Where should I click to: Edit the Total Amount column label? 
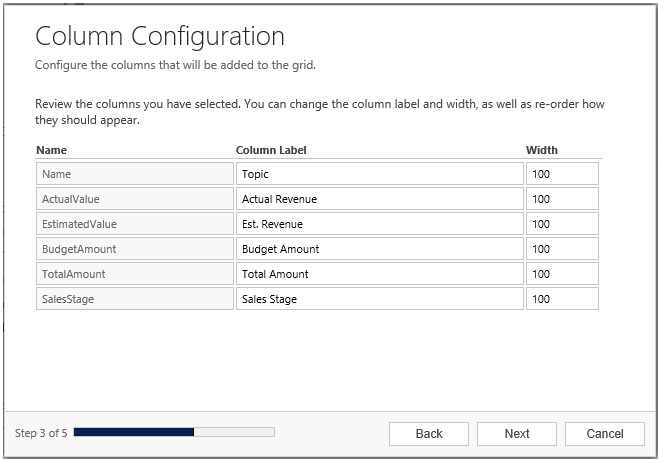pos(380,274)
